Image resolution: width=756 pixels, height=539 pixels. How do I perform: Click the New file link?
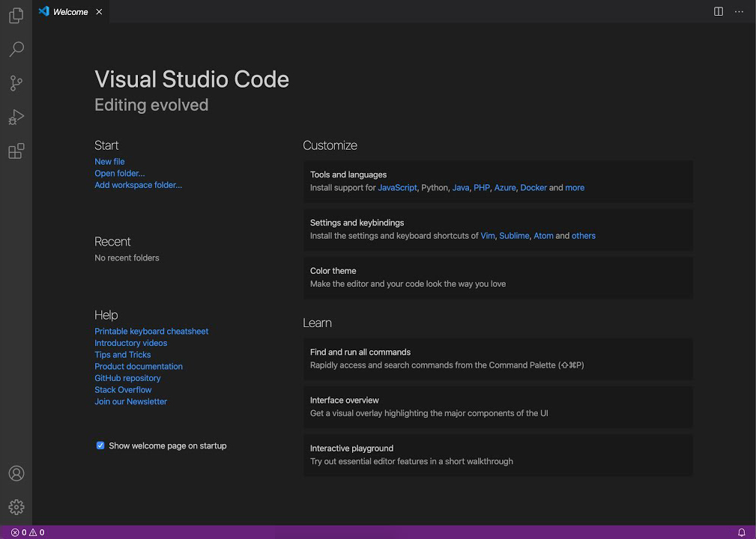(x=109, y=162)
